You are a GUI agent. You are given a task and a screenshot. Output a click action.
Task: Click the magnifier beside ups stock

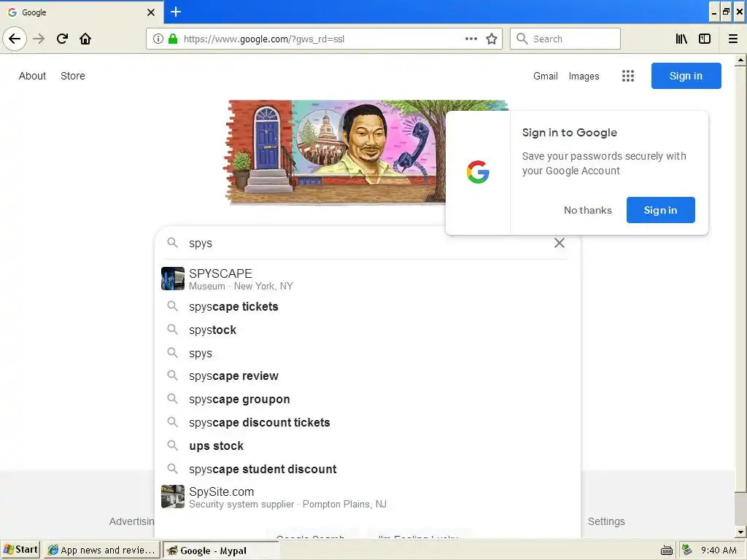(x=172, y=446)
